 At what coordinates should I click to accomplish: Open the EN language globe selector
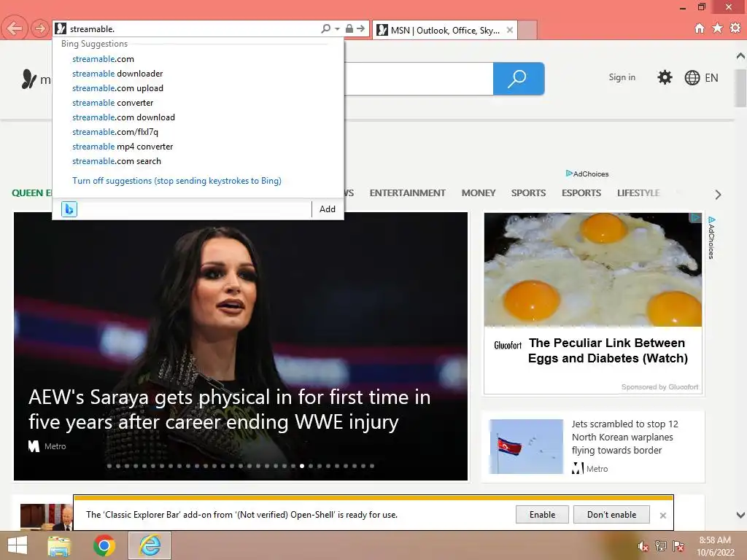(x=701, y=77)
